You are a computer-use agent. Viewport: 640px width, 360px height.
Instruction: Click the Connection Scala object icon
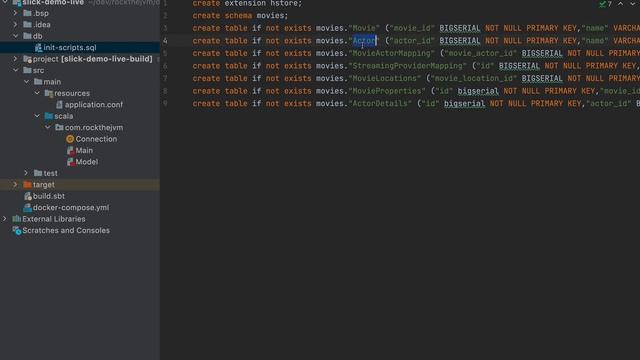tap(70, 139)
